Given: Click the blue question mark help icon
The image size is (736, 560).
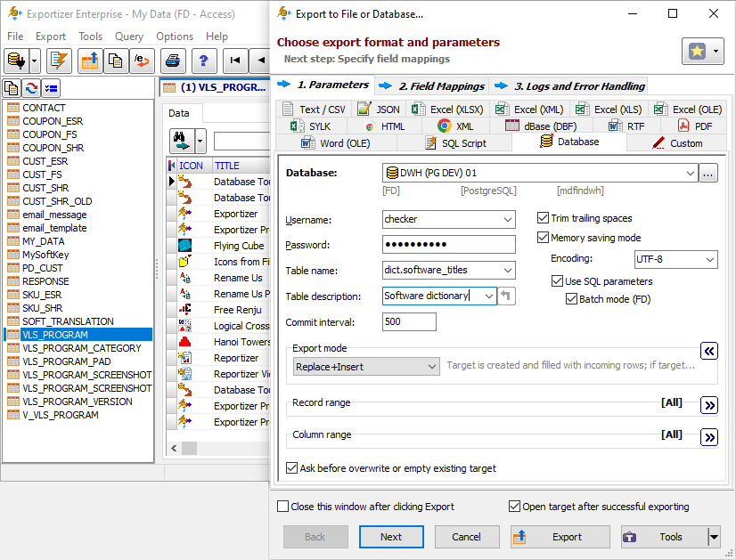Looking at the screenshot, I should click(204, 61).
